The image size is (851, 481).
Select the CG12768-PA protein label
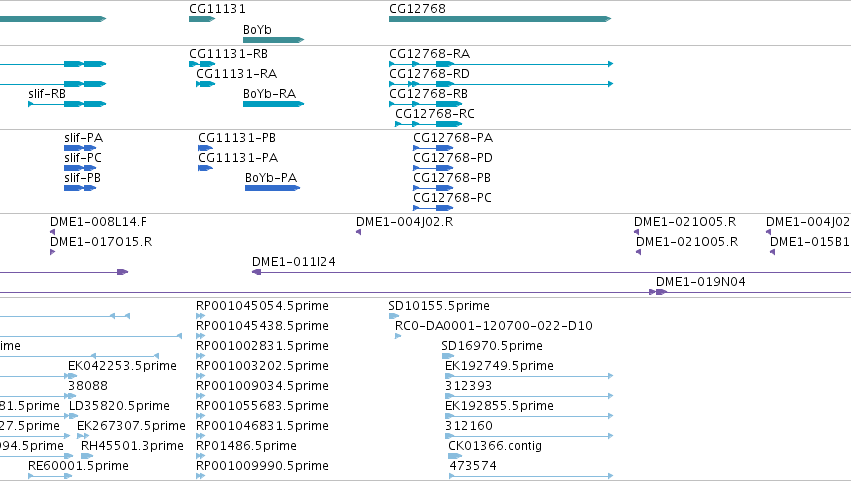(453, 138)
